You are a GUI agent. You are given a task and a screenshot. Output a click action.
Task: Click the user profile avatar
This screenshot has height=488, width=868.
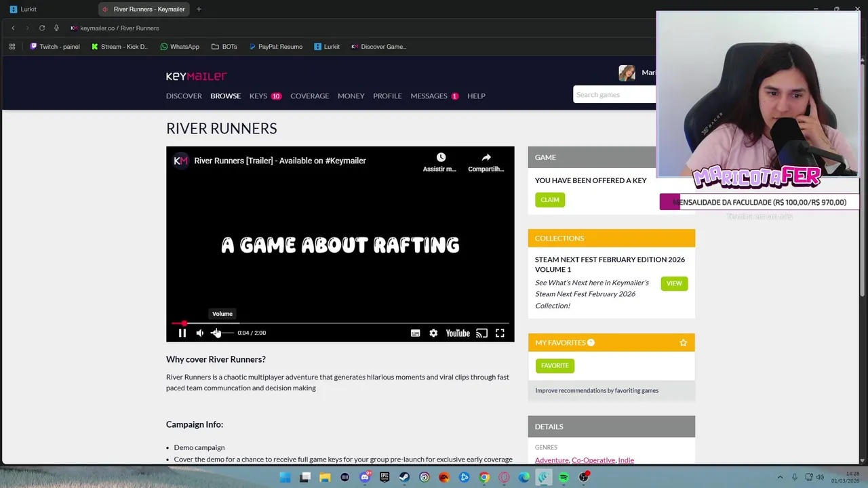pyautogui.click(x=627, y=73)
